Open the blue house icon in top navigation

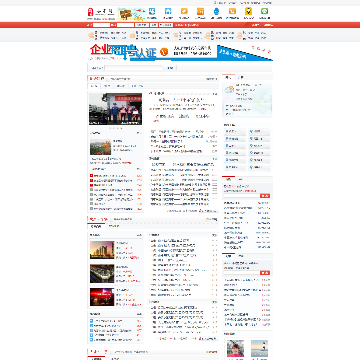point(168,11)
